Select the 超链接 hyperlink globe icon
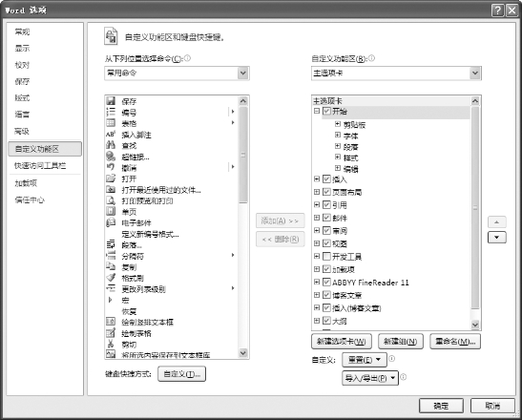The width and height of the screenshot is (522, 420). [x=111, y=156]
